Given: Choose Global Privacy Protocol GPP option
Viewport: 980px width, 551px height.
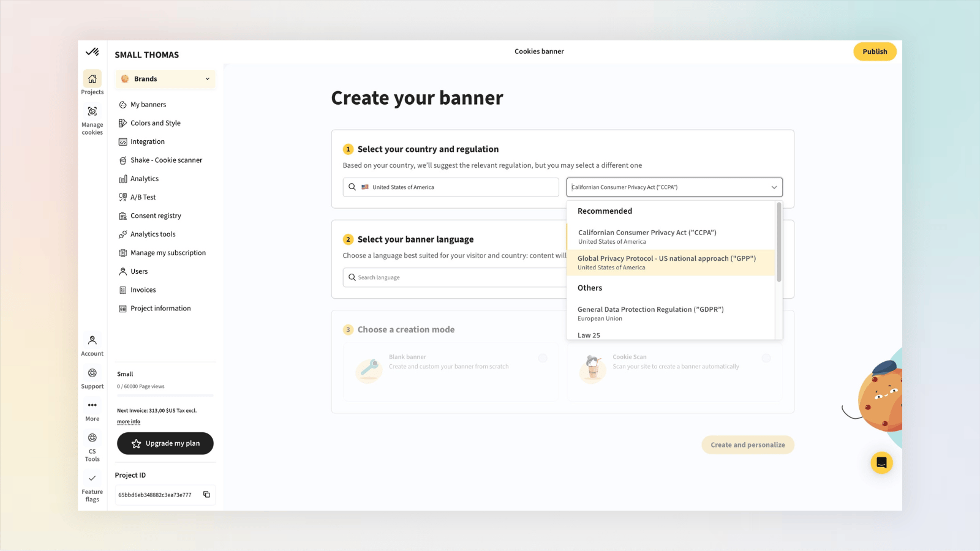Looking at the screenshot, I should click(671, 263).
